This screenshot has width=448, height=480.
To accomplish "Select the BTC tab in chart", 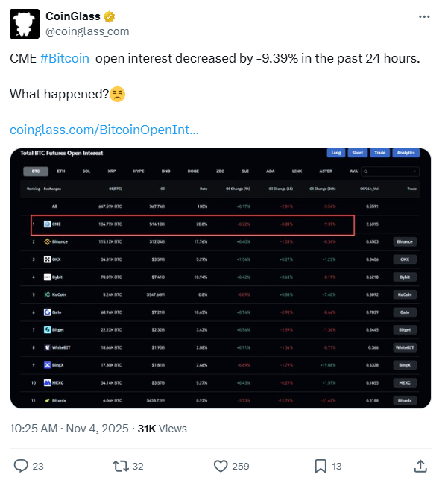I will 36,171.
